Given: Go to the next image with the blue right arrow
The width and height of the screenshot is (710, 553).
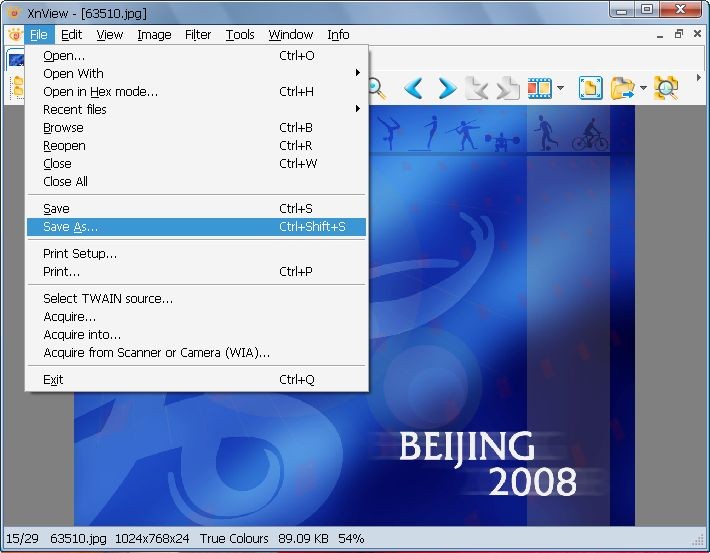Looking at the screenshot, I should 447,88.
